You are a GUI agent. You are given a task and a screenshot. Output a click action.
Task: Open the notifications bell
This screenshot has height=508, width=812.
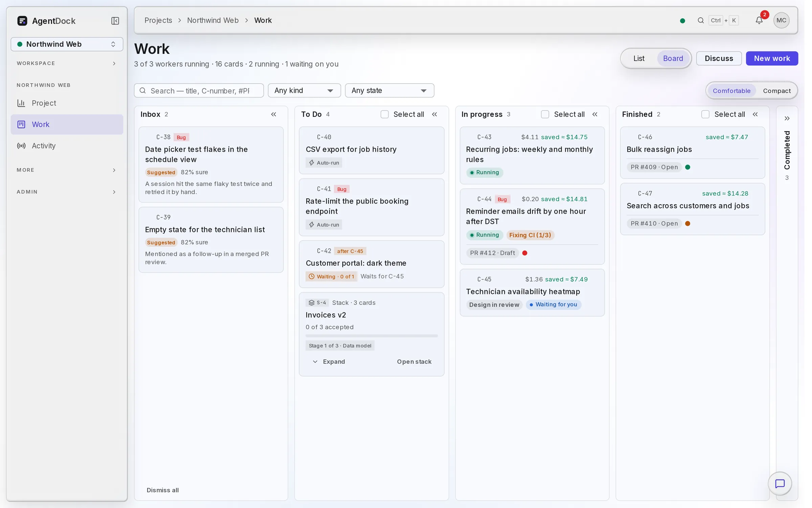[759, 20]
